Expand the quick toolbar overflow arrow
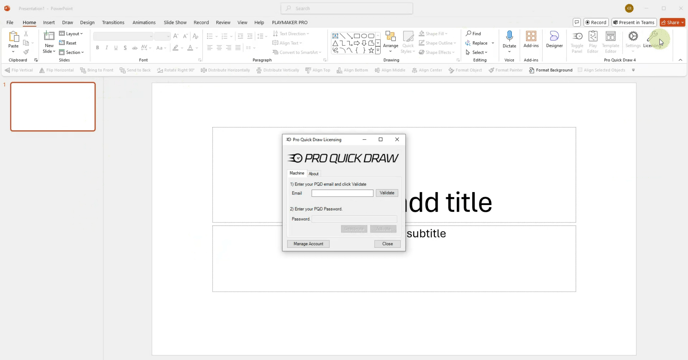The width and height of the screenshot is (688, 360). coord(633,70)
